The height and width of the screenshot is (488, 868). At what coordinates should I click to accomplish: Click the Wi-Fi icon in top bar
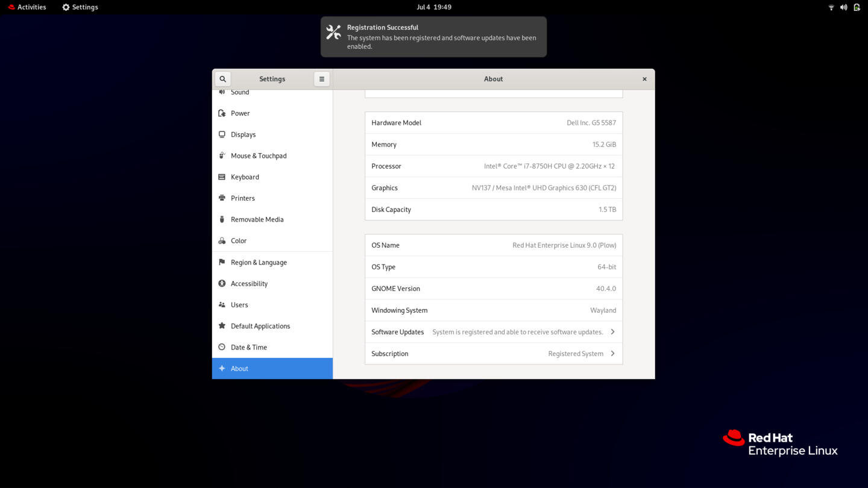pos(831,7)
